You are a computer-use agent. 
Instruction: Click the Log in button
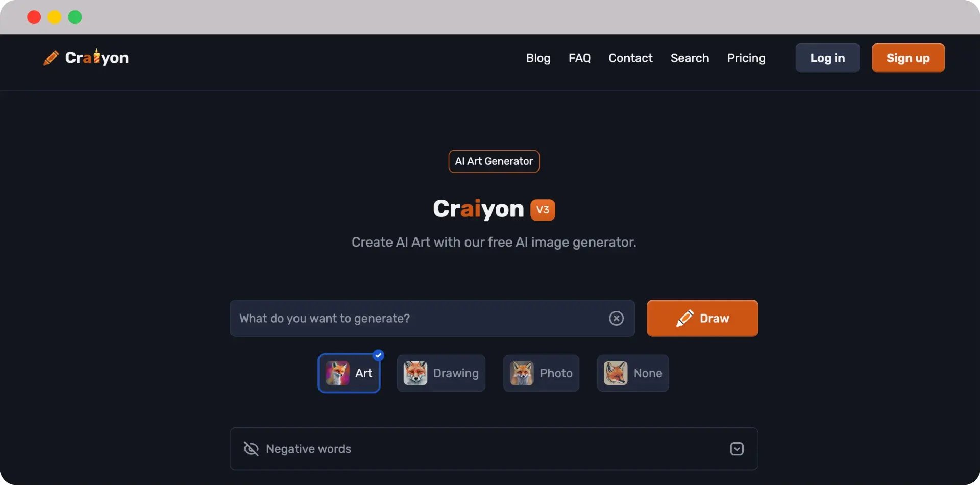click(827, 58)
